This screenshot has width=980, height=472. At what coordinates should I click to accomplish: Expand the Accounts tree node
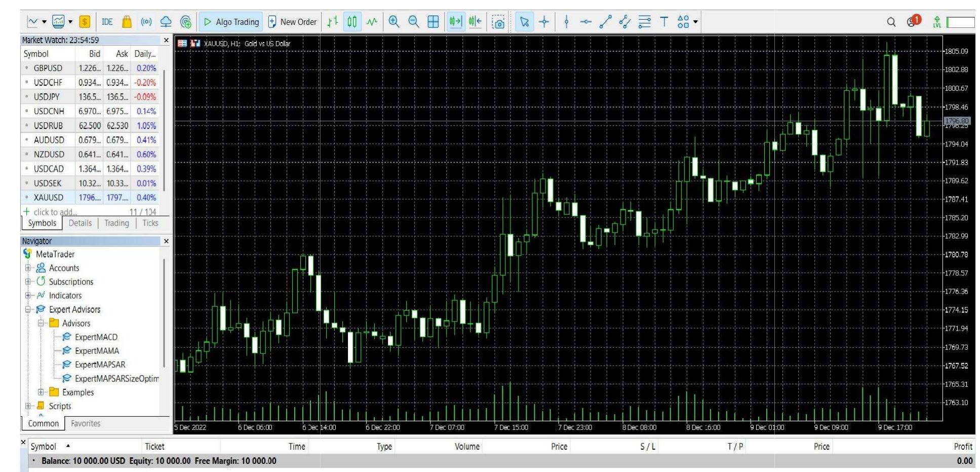tap(28, 268)
